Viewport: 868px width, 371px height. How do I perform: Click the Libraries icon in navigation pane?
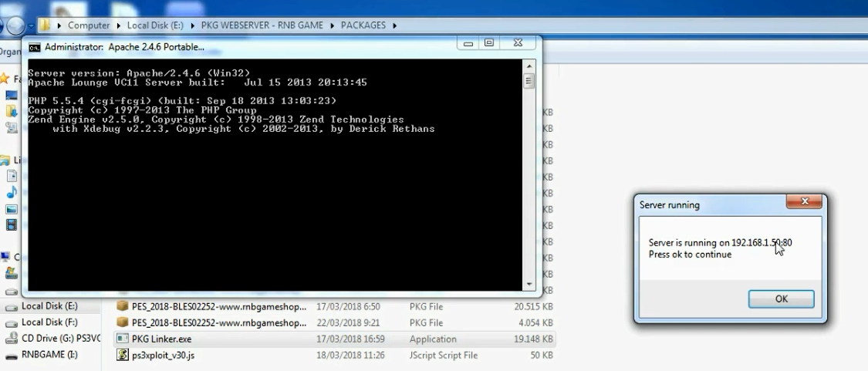(x=5, y=160)
